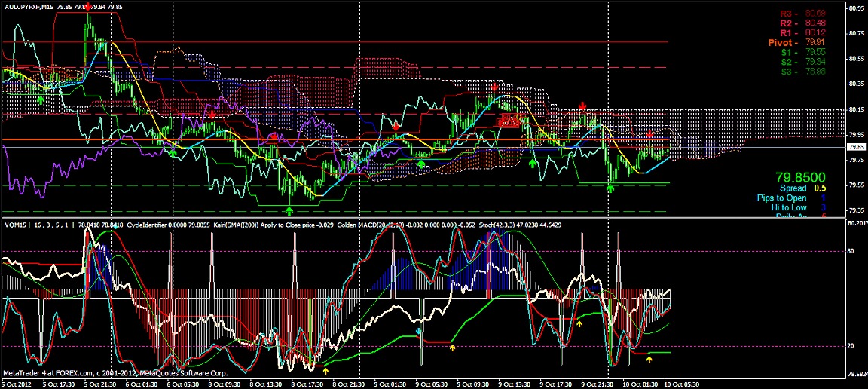868x389 pixels.
Task: Select the green up arrow at the lowest price point
Action: tap(290, 210)
